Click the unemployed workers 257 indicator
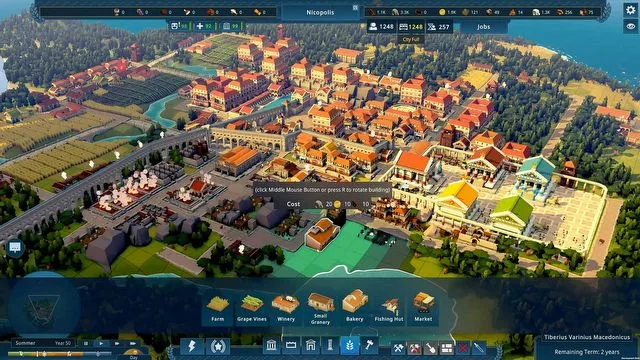Screen dimensions: 640x360 coord(439,27)
